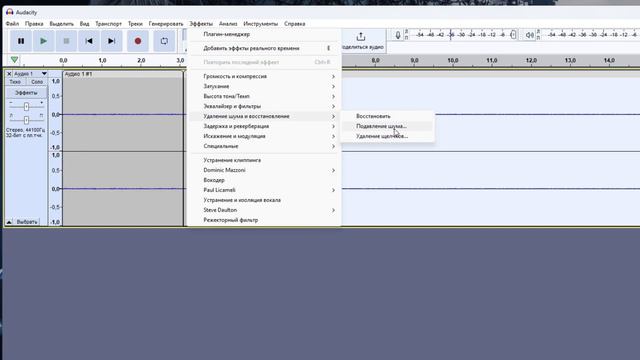Click the clip title Аудио 1 #1
640x360 pixels.
(x=78, y=74)
